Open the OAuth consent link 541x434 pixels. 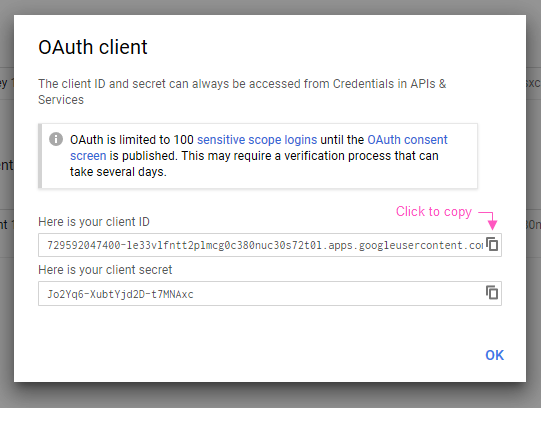tap(407, 140)
